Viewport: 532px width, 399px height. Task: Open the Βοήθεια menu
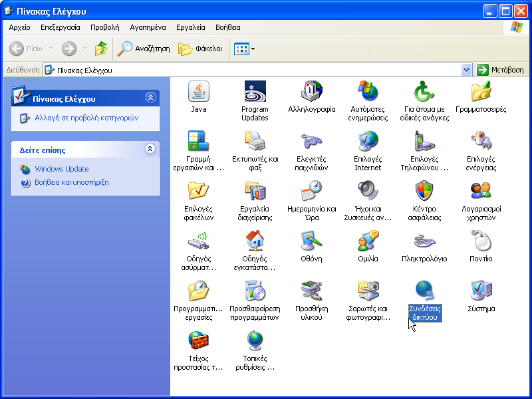click(228, 27)
